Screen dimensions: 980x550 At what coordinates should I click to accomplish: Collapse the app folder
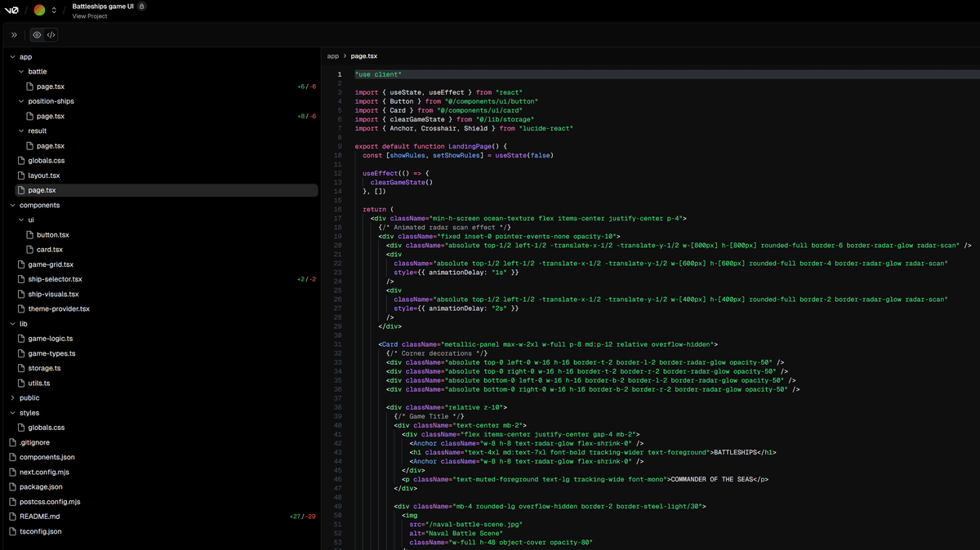pyautogui.click(x=12, y=57)
